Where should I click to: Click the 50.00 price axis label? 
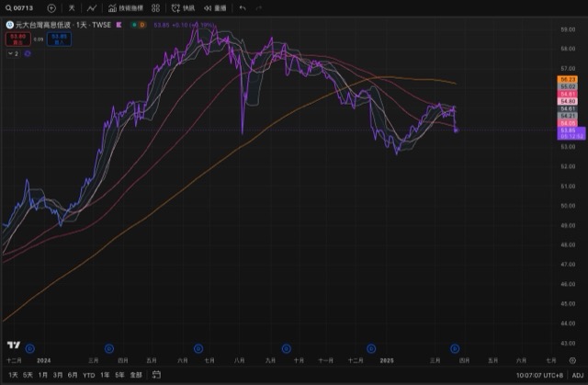(568, 206)
